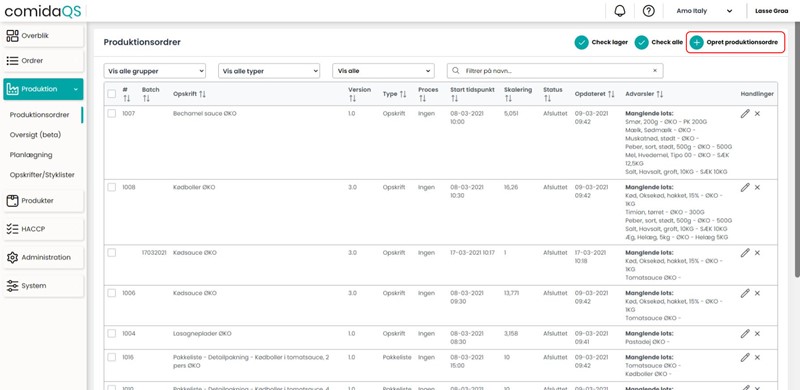Edit the Lasagneplader ØKO order
This screenshot has height=390, width=800.
pyautogui.click(x=745, y=333)
